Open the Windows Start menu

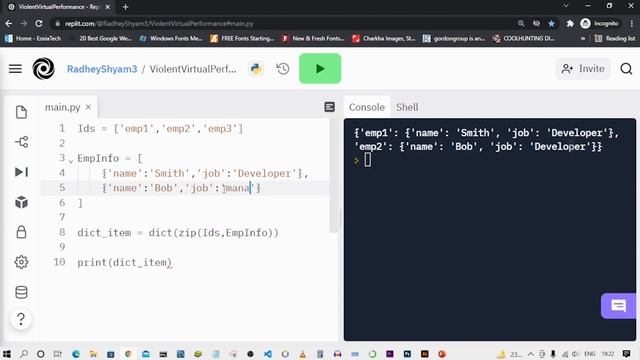[x=7, y=353]
